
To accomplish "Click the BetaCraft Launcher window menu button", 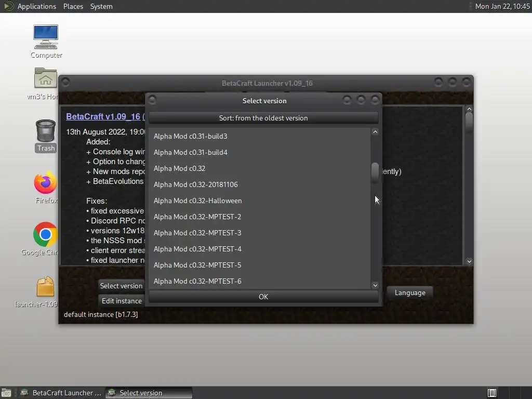I will pos(65,82).
